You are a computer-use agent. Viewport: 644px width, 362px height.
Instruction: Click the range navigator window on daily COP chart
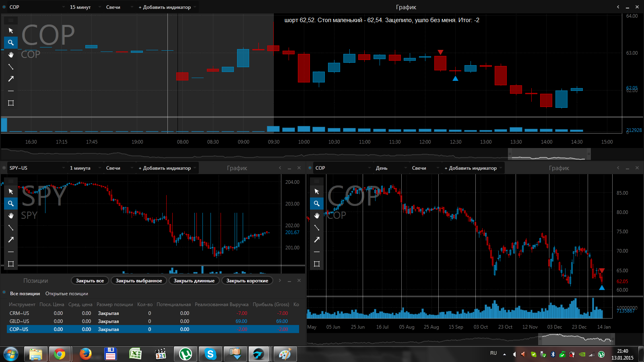pos(577,339)
